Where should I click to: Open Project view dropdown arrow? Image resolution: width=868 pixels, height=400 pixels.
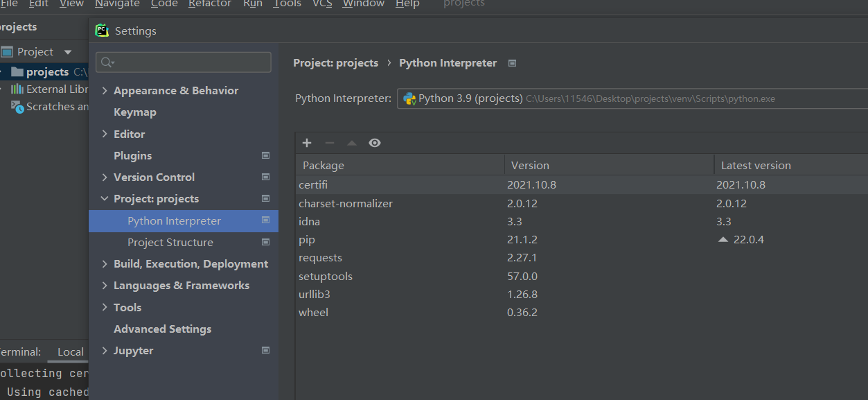point(68,52)
